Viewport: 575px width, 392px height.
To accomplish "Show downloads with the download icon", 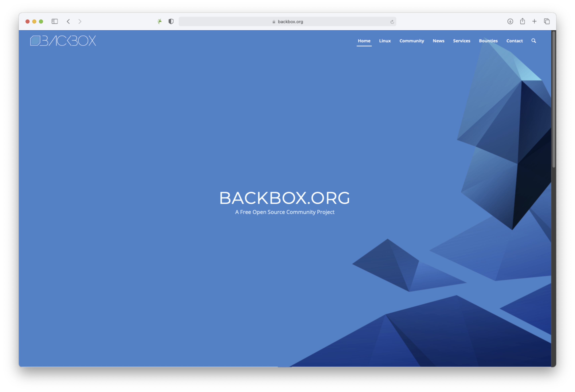I will click(510, 21).
